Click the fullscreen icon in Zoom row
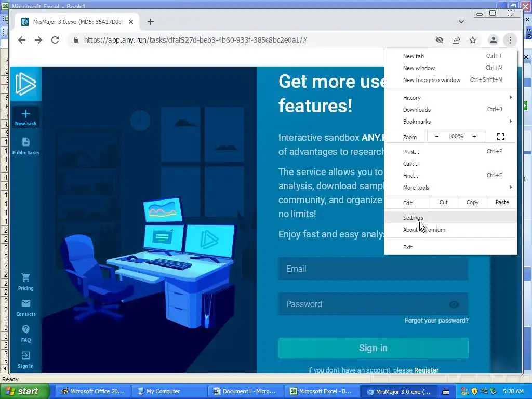Image resolution: width=532 pixels, height=399 pixels. point(501,137)
